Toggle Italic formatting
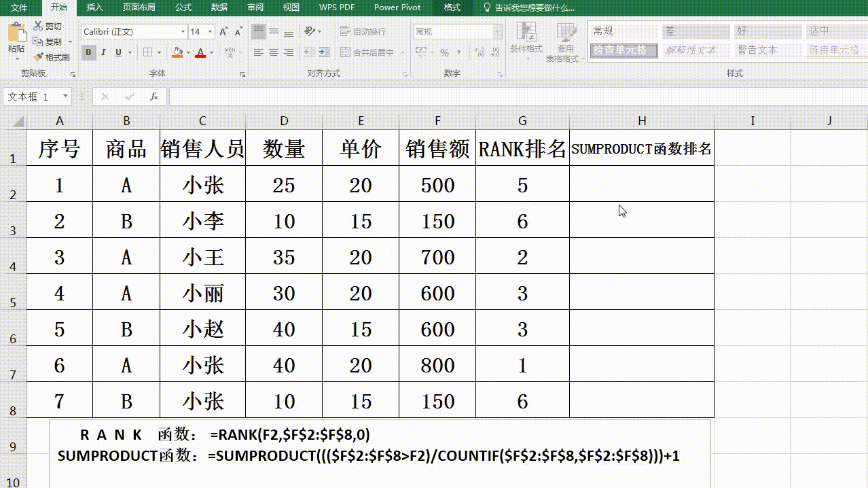Screen dimensions: 868x488 [x=103, y=52]
